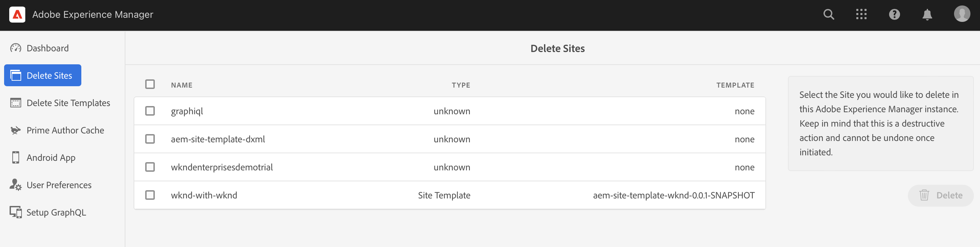Image resolution: width=980 pixels, height=247 pixels.
Task: Open the user profile avatar
Action: coord(961,14)
